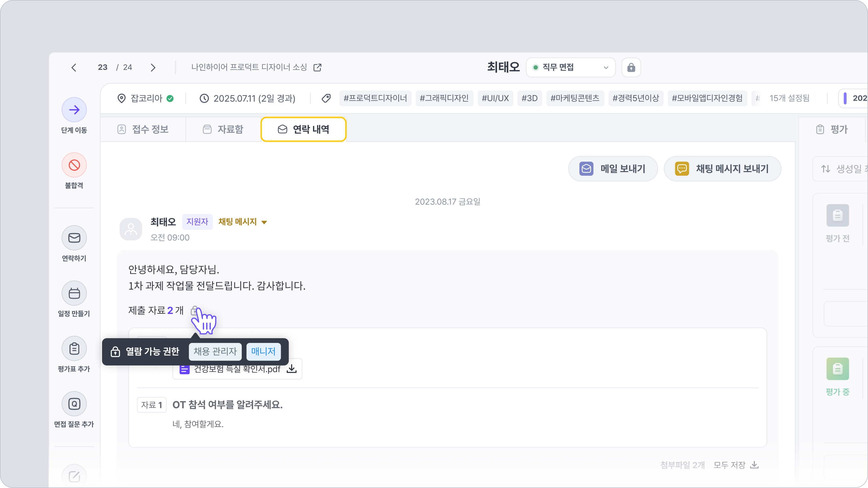Click the 단계 이동 arrow icon
Screen dimensions: 868x488
click(74, 110)
